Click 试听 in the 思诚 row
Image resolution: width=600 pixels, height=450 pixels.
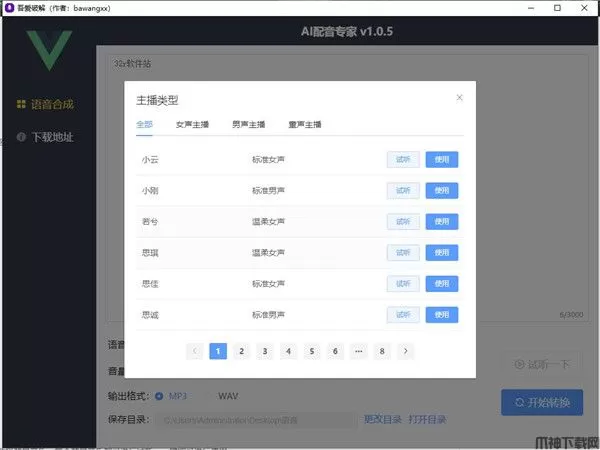[403, 315]
